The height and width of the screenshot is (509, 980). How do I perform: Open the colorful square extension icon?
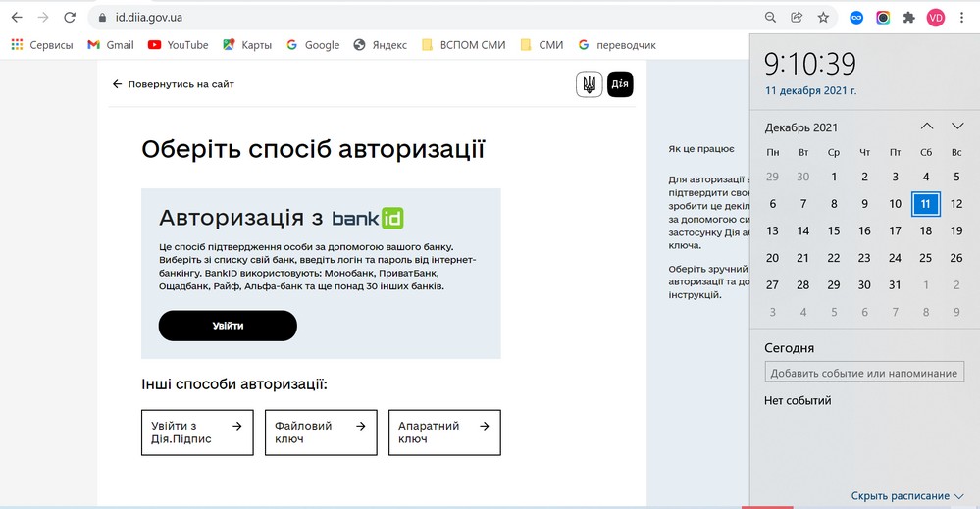coord(883,18)
